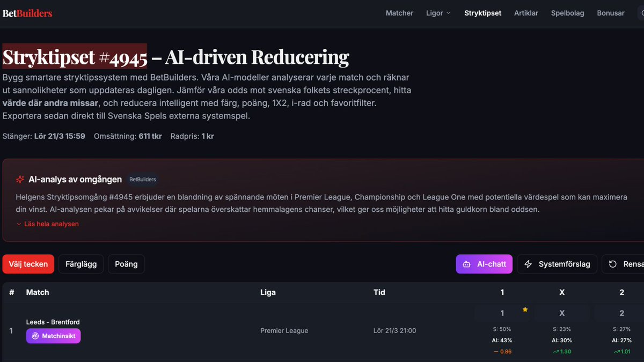Open the Matcher page in the navigation
The image size is (644, 362).
[x=399, y=13]
